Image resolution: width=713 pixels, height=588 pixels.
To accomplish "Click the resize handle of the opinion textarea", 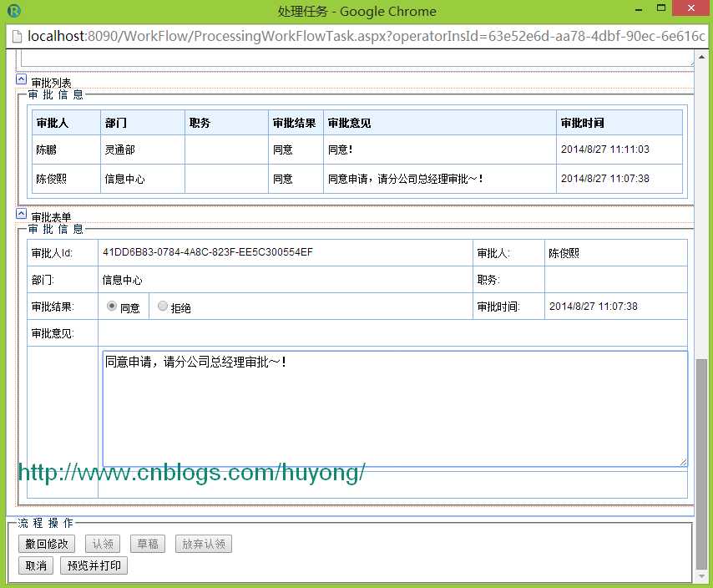I will pos(683,462).
